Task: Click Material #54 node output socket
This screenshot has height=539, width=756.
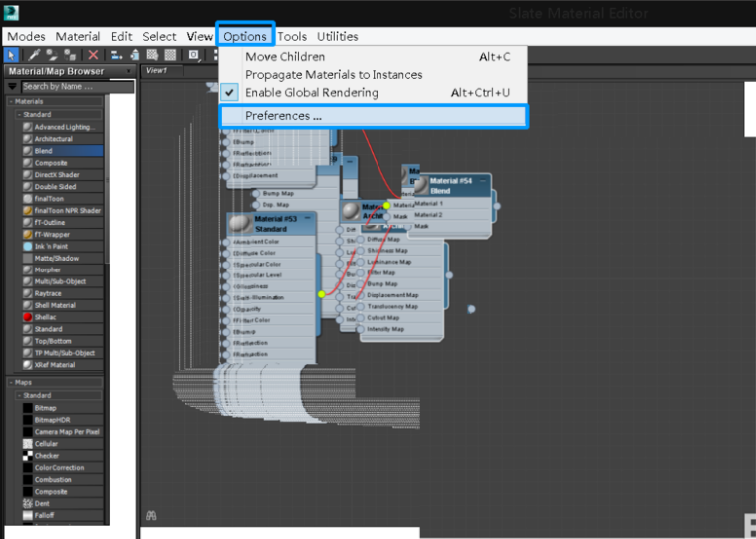Action: click(497, 206)
